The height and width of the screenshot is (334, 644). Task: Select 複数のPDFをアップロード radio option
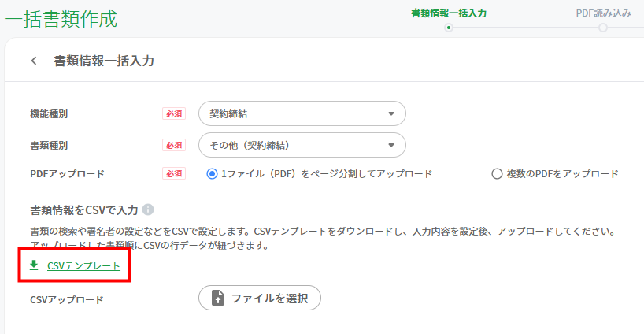pos(497,174)
